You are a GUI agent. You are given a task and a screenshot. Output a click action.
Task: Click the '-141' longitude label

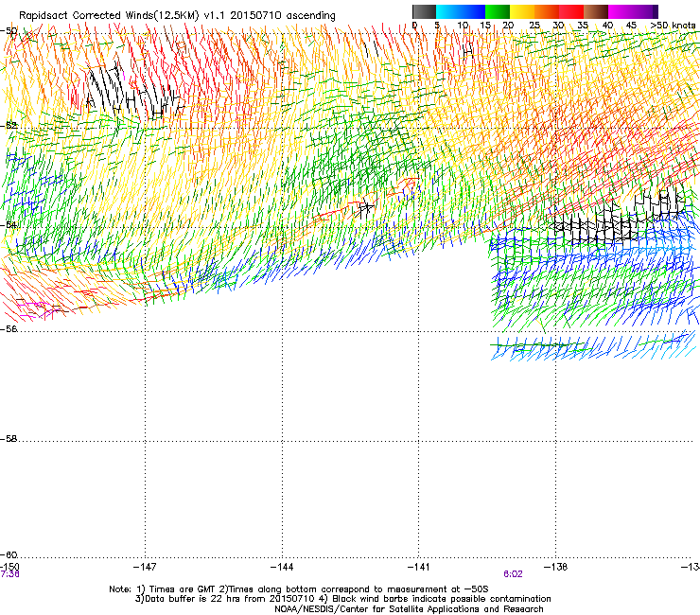pyautogui.click(x=419, y=567)
